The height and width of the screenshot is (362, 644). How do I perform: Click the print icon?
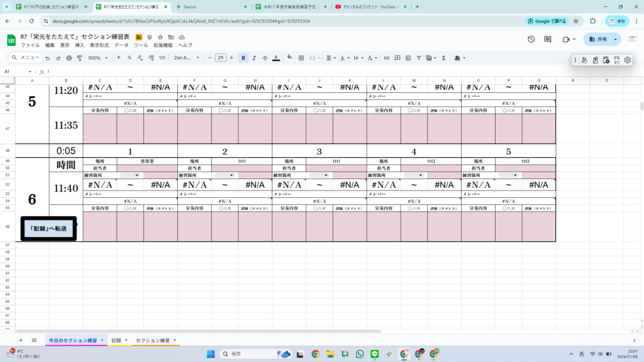(69, 58)
